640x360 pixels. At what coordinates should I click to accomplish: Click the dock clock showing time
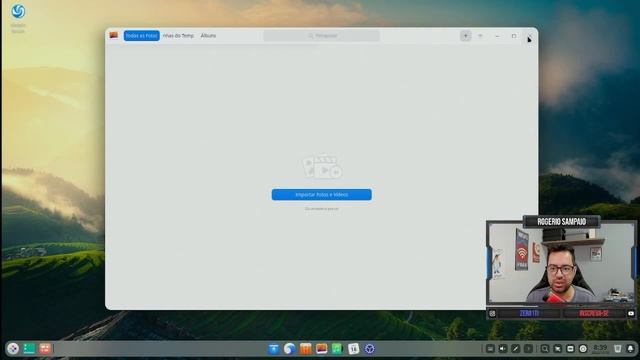pyautogui.click(x=600, y=348)
